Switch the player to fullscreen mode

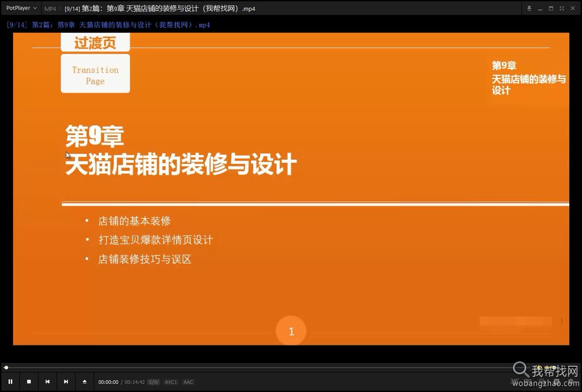pyautogui.click(x=562, y=9)
